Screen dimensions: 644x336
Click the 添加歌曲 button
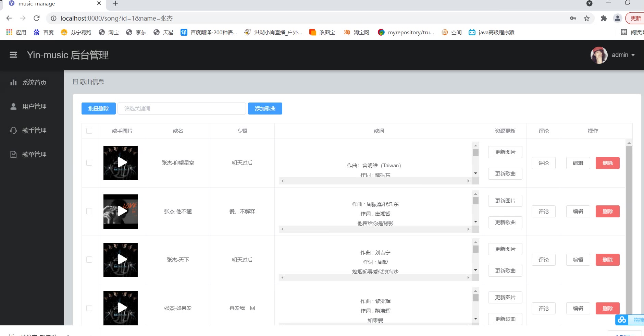pyautogui.click(x=265, y=109)
